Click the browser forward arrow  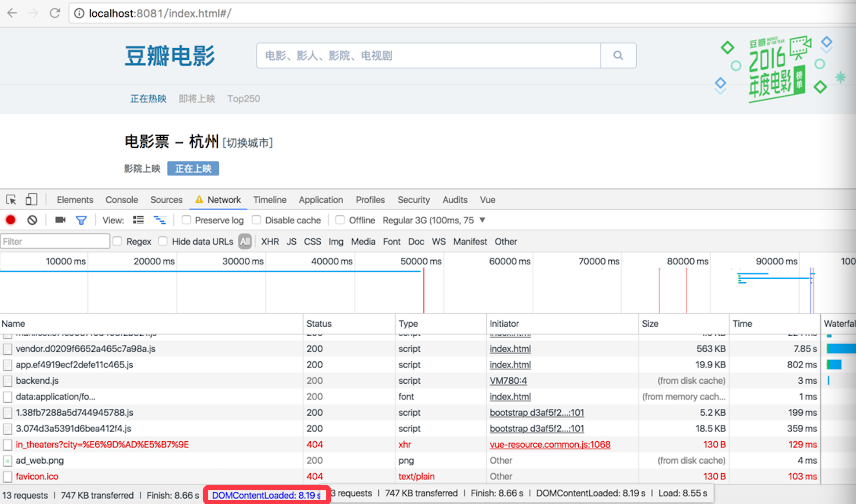[x=33, y=13]
